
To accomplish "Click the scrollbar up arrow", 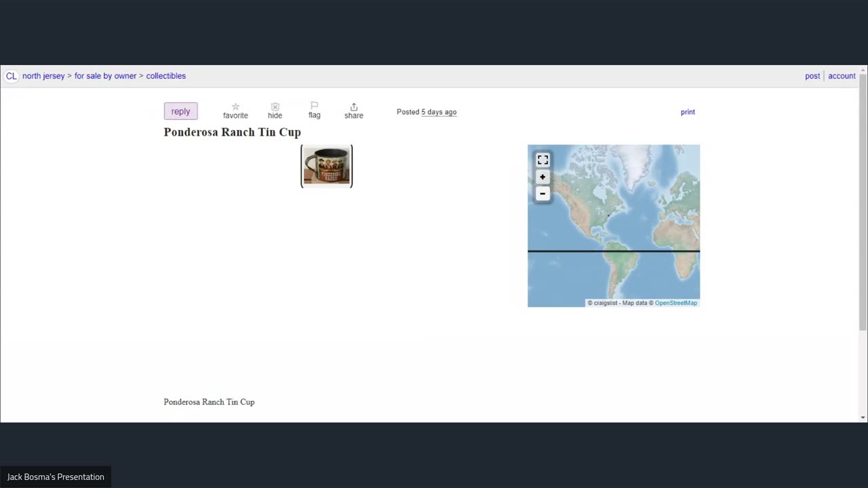I will click(863, 69).
